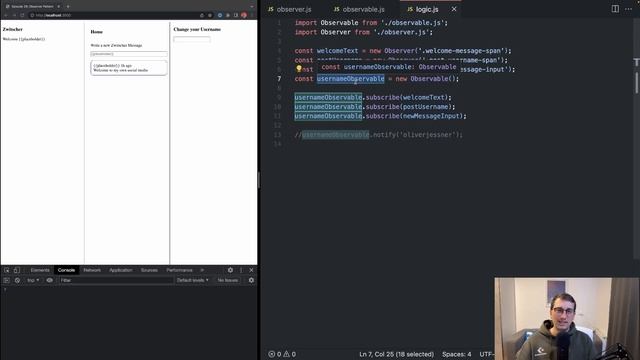Open errors and warnings in status bar

tap(282, 354)
